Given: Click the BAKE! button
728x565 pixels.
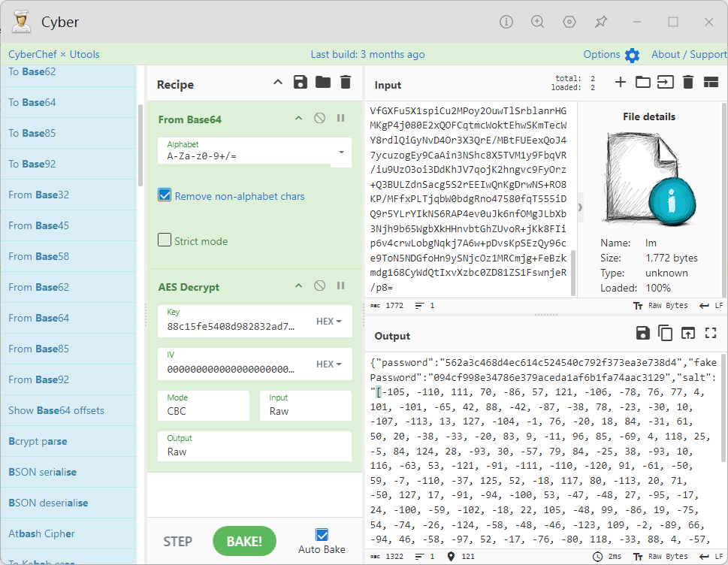Looking at the screenshot, I should tap(244, 541).
